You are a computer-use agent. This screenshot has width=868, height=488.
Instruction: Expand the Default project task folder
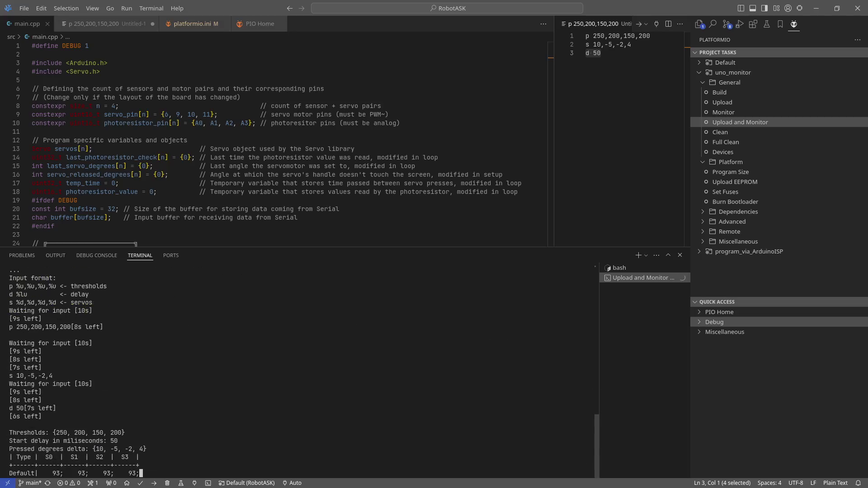click(x=699, y=62)
